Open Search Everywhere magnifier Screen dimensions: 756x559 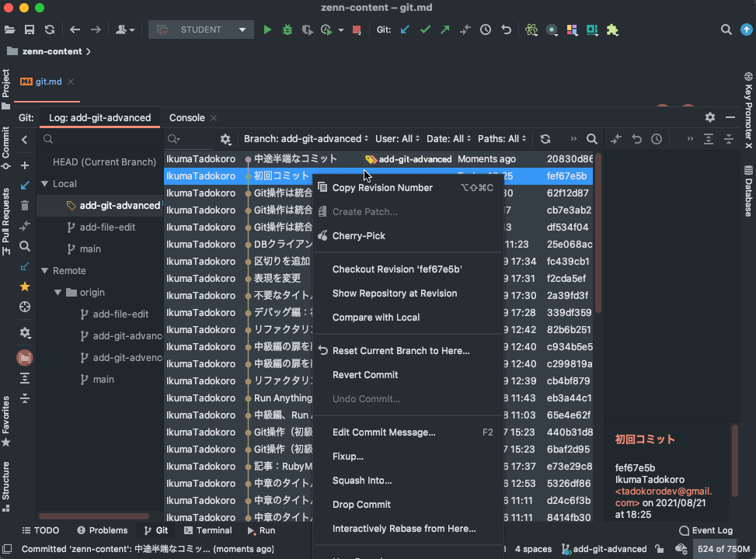coord(726,29)
